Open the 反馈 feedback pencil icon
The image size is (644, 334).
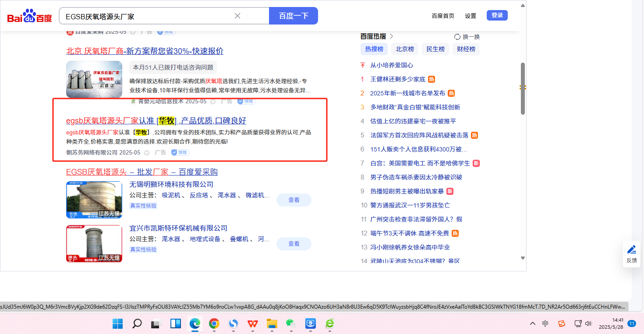click(631, 250)
